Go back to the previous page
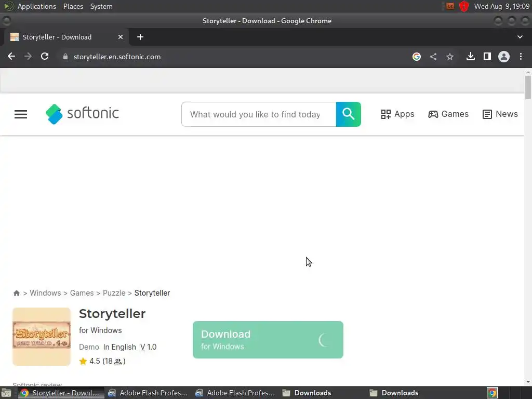This screenshot has height=399, width=532. (11, 56)
